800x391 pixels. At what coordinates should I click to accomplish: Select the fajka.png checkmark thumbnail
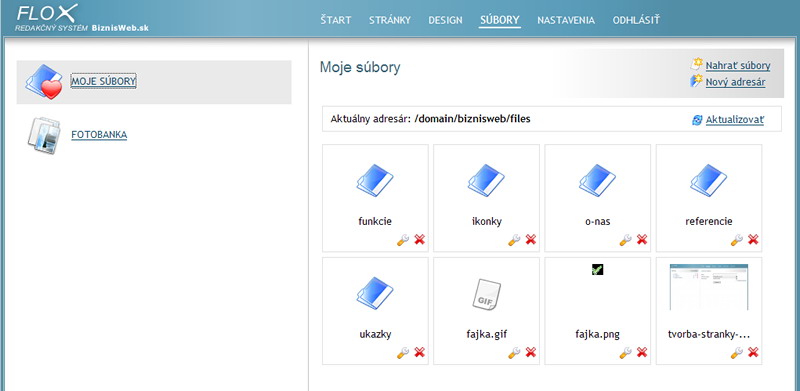tap(597, 270)
